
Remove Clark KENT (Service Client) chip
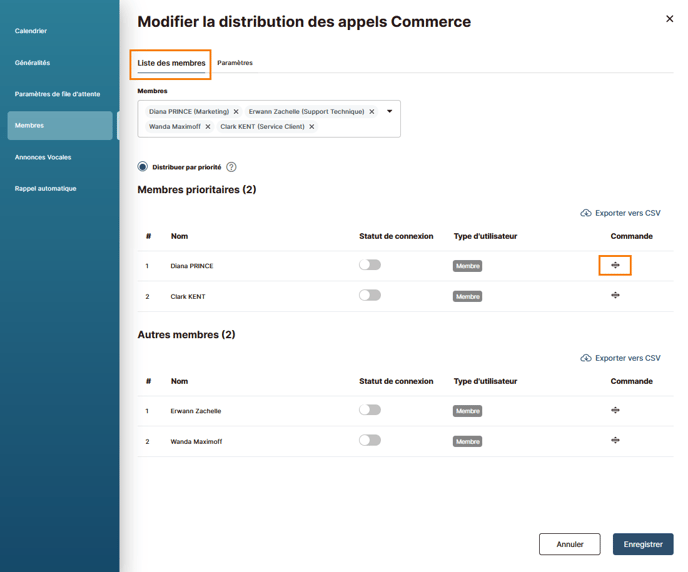coord(312,127)
